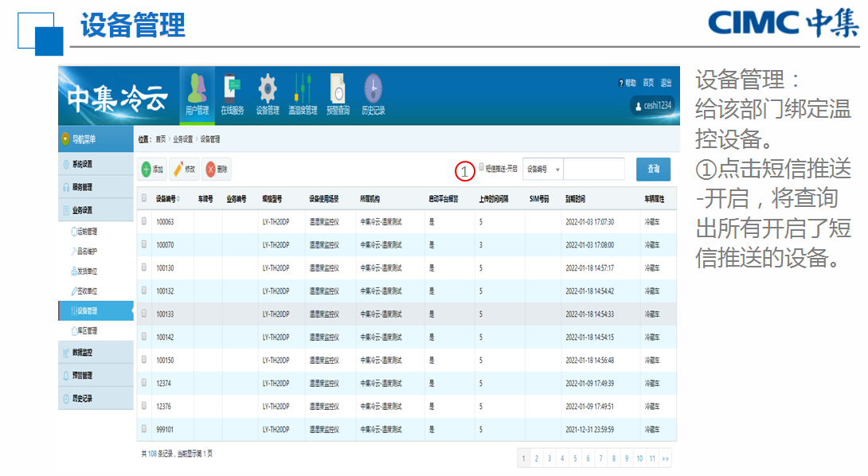Click expiry time 2021-12-31 23:59:59
This screenshot has width=868, height=476.
(589, 430)
